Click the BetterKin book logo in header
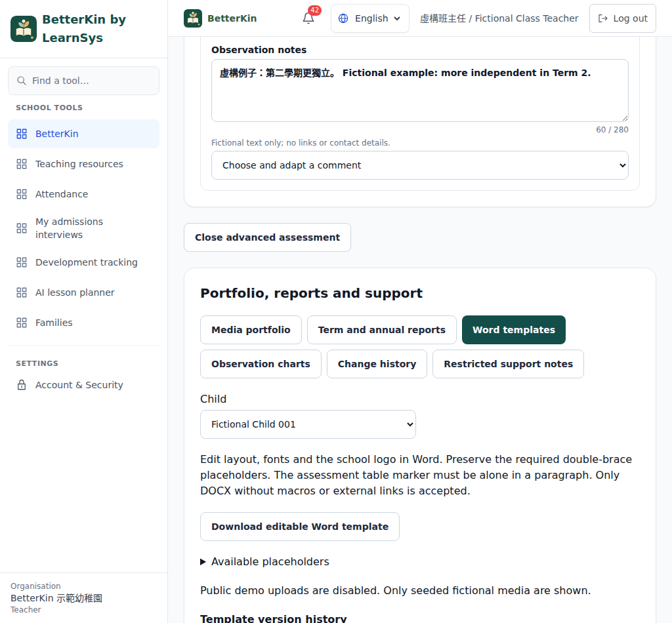This screenshot has height=623, width=672. [x=193, y=18]
